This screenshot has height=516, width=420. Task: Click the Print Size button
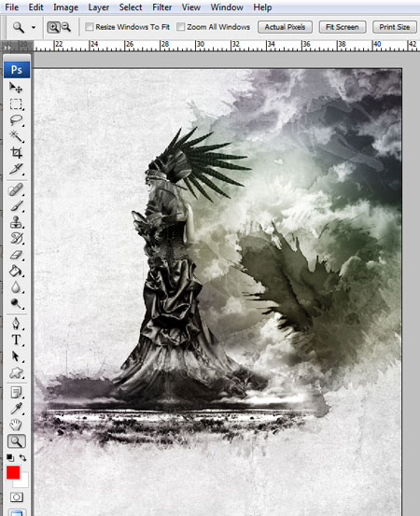pyautogui.click(x=395, y=27)
